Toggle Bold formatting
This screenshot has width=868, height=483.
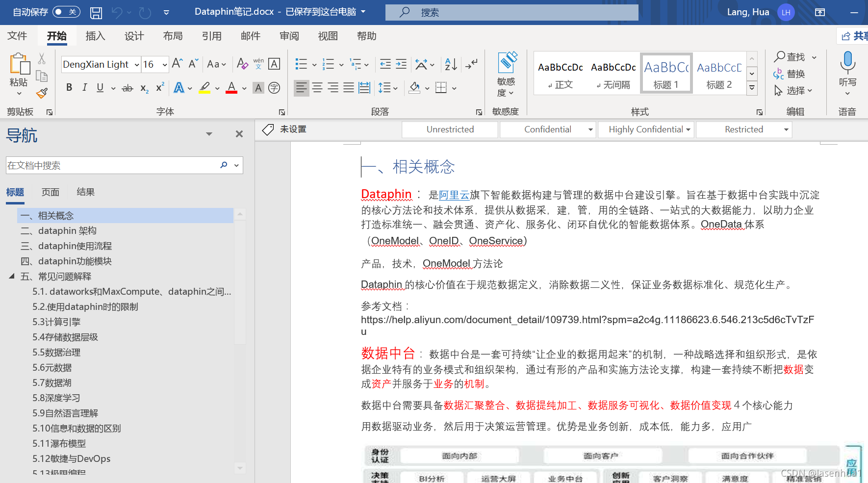coord(69,88)
